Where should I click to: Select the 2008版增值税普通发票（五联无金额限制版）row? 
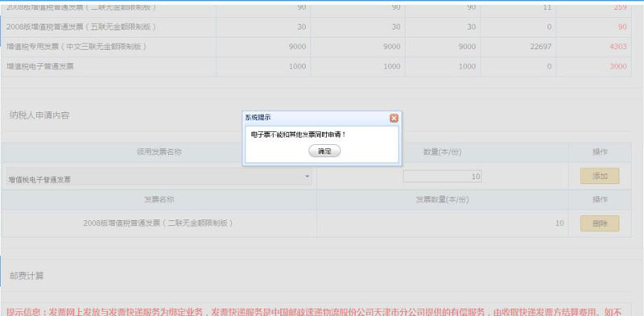[x=316, y=27]
